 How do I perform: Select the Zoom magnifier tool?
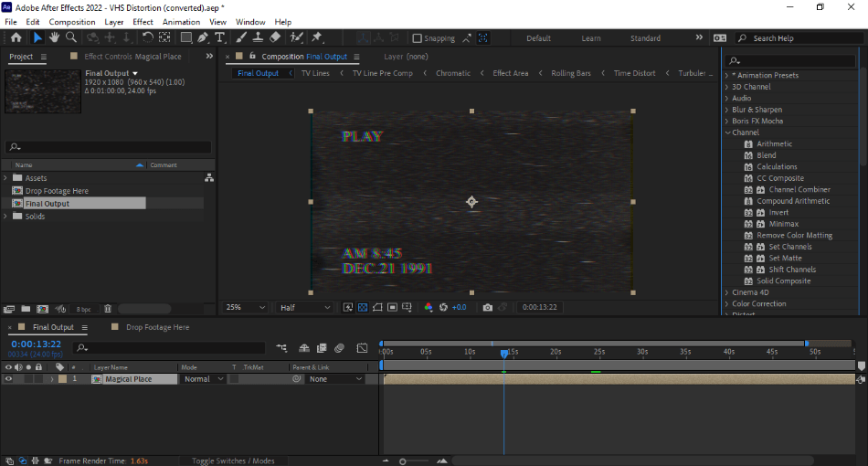(71, 37)
